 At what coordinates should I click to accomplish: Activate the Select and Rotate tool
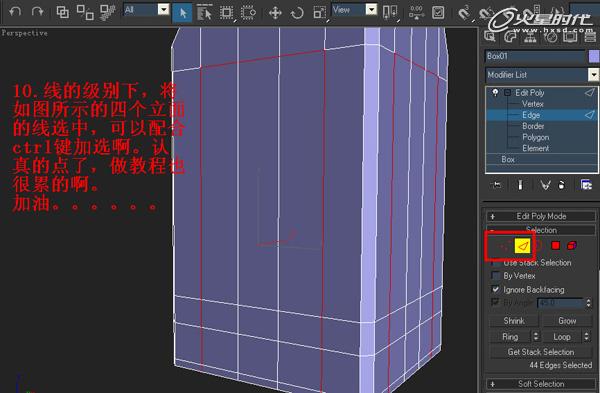point(297,13)
